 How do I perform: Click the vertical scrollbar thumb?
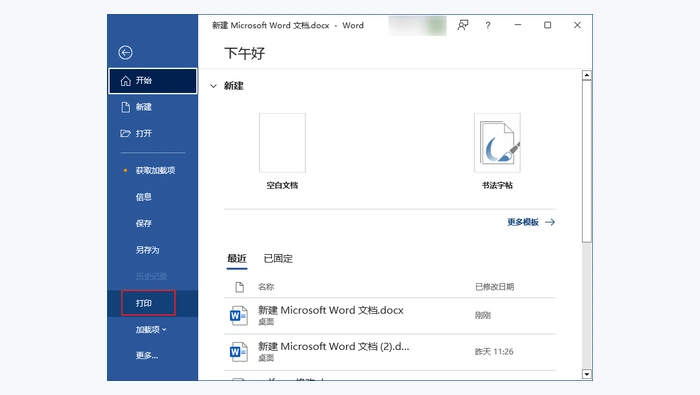pyautogui.click(x=587, y=162)
